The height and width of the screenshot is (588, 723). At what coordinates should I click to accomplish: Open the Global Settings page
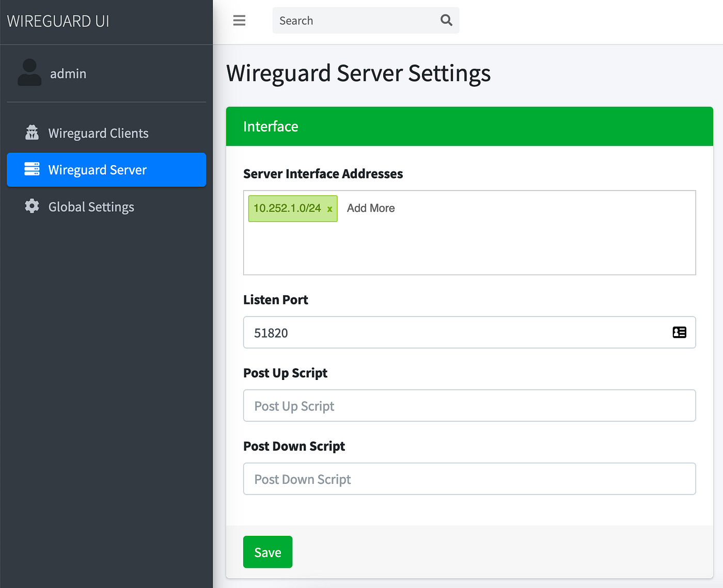pos(91,206)
